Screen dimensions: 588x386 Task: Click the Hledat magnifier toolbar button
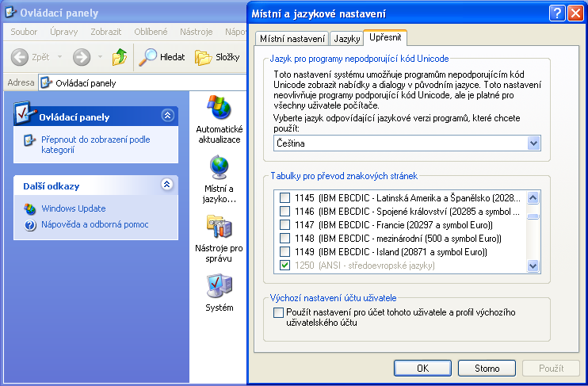coord(162,57)
